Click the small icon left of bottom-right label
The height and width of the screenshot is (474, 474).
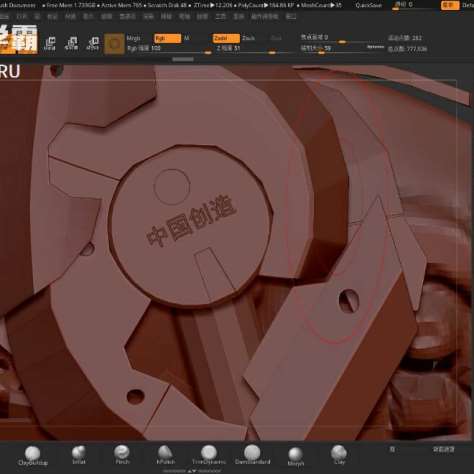[x=392, y=449]
